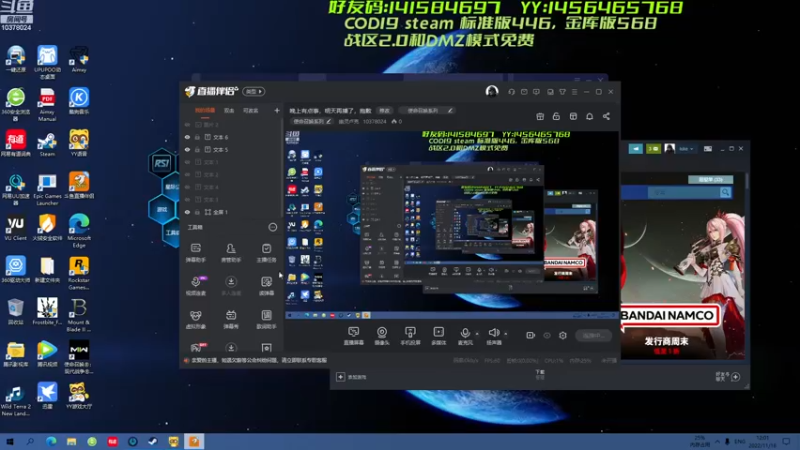Open taskbar search icon
The image size is (800, 450).
click(x=30, y=441)
